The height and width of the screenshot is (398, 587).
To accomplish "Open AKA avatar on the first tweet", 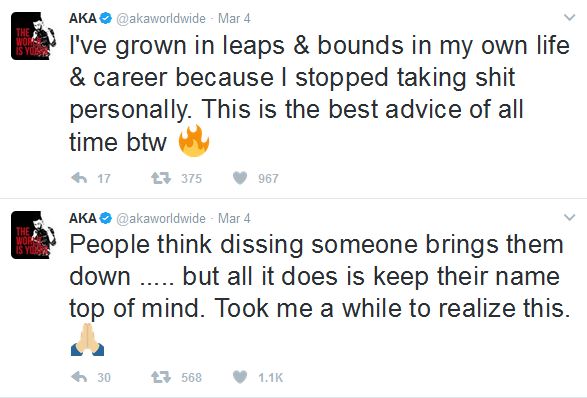I will click(x=33, y=36).
